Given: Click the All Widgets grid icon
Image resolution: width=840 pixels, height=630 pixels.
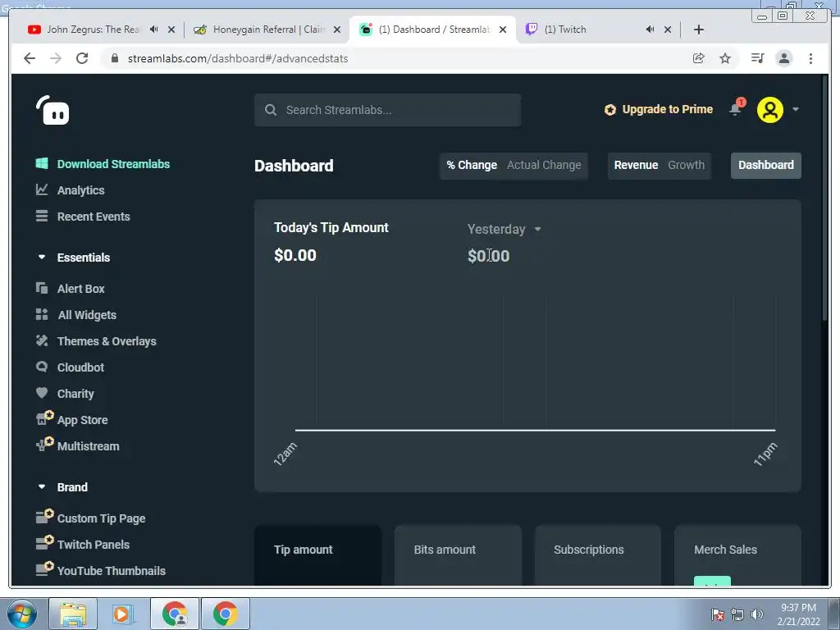Looking at the screenshot, I should point(42,314).
